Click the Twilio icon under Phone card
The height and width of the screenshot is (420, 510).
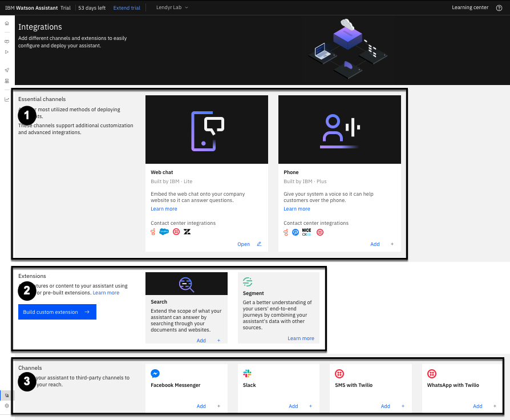click(x=320, y=232)
